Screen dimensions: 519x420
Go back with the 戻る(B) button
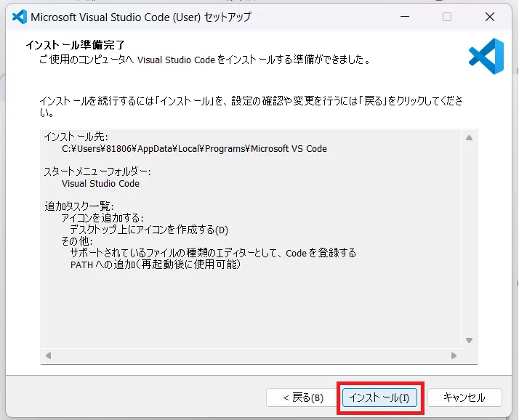point(303,397)
